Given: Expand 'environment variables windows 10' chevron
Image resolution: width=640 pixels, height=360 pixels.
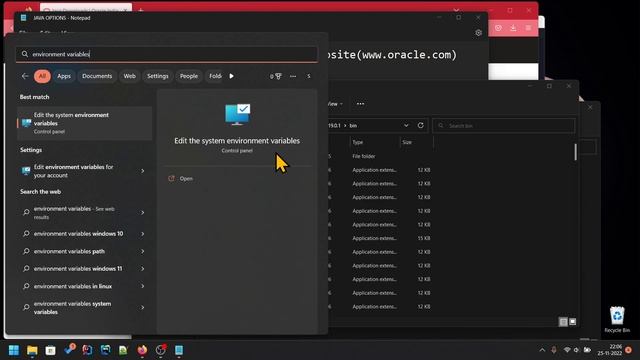Looking at the screenshot, I should tap(143, 234).
